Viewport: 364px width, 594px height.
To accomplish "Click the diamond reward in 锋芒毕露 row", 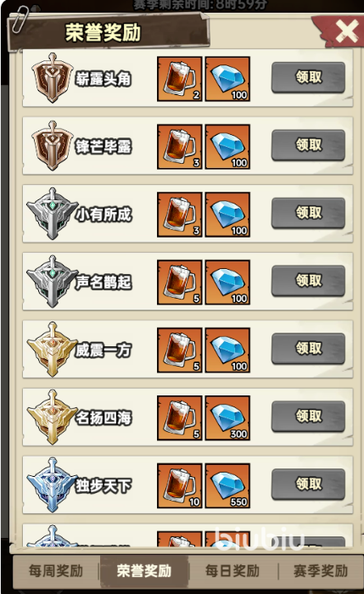I will pyautogui.click(x=227, y=147).
